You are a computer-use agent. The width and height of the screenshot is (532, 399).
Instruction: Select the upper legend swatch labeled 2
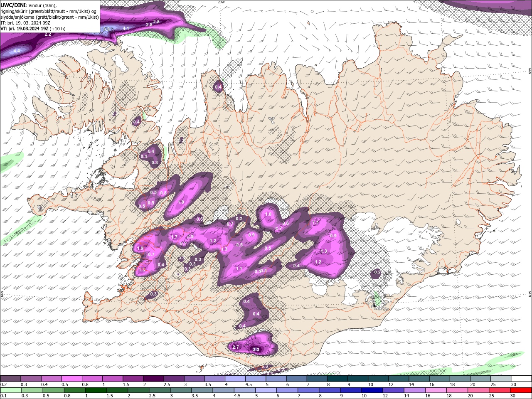[x=153, y=379]
